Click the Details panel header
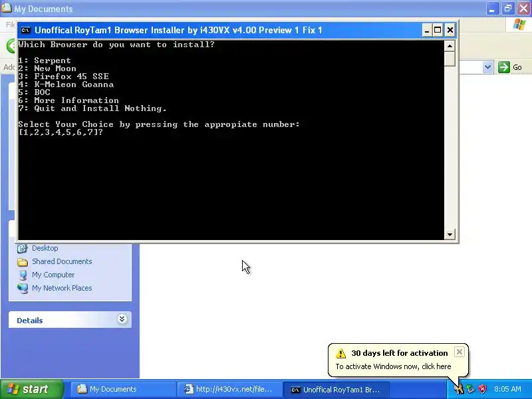Image resolution: width=532 pixels, height=399 pixels. 70,320
